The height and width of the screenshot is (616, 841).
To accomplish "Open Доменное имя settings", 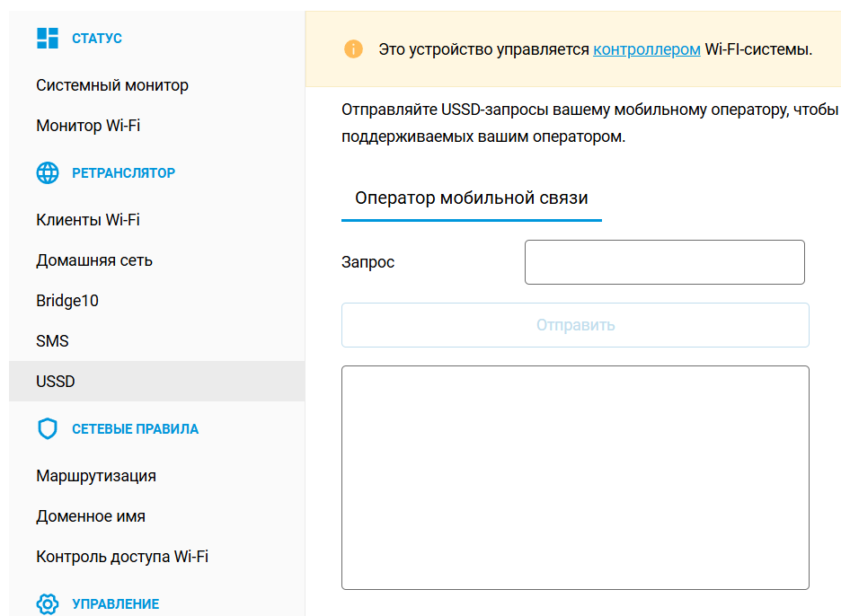I will click(91, 516).
